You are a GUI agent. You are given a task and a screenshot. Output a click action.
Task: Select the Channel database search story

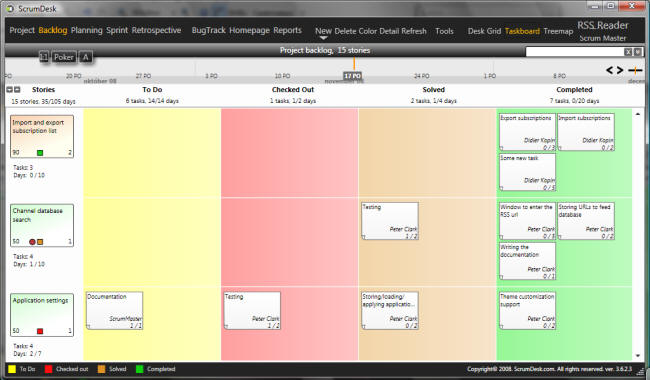coord(42,225)
